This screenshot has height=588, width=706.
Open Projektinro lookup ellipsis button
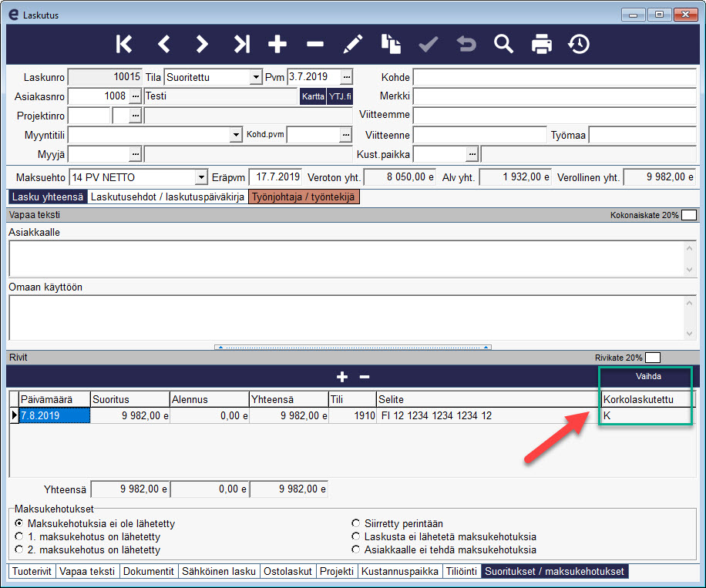pyautogui.click(x=136, y=116)
